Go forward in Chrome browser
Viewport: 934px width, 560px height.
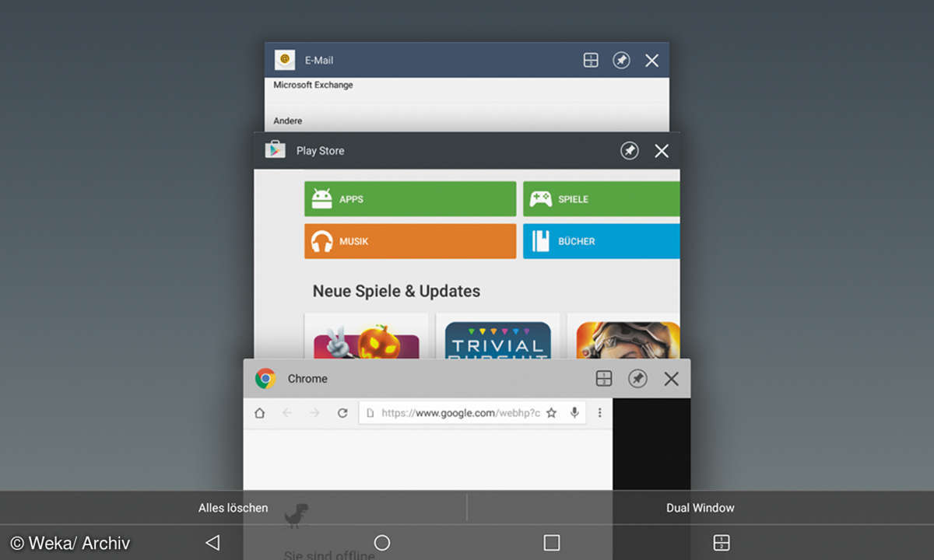[314, 413]
